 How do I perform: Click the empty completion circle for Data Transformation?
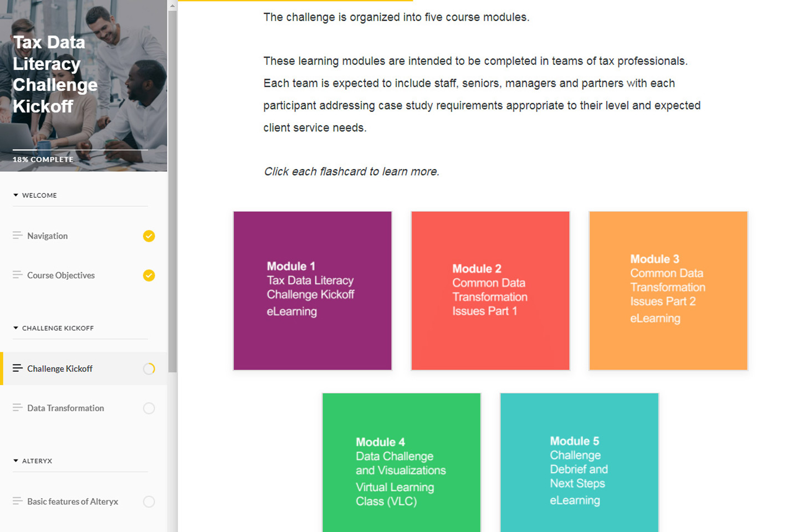149,408
